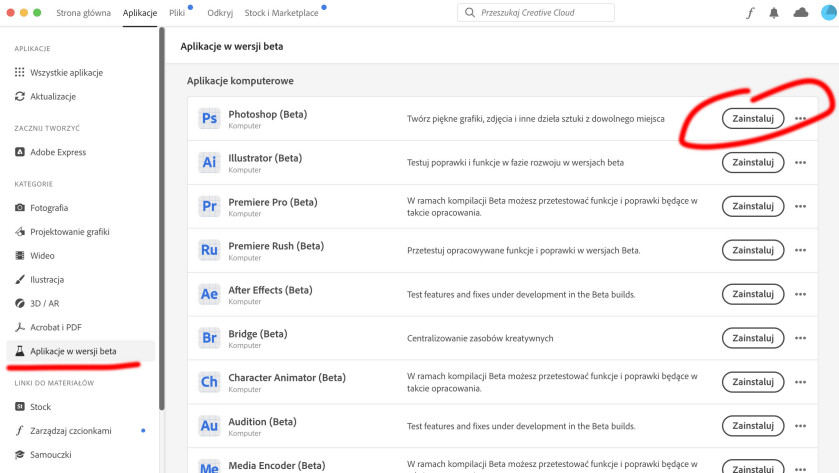The width and height of the screenshot is (839, 473).
Task: Open notifications bell icon
Action: click(x=774, y=13)
